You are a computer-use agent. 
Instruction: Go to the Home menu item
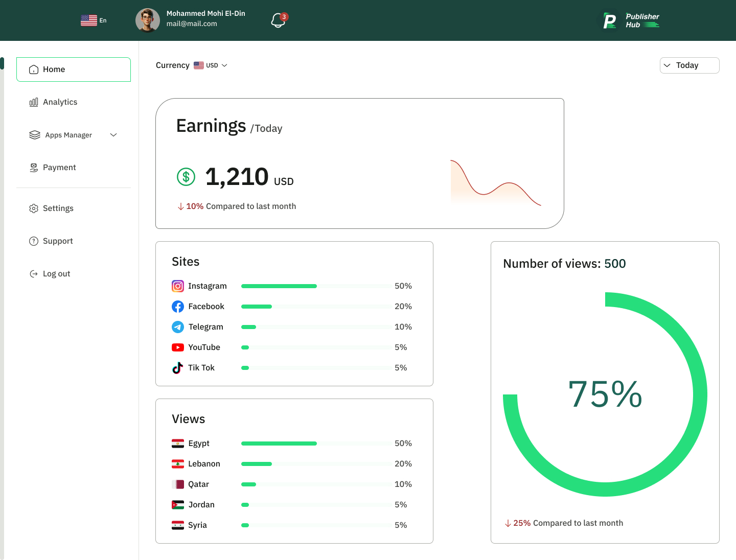(74, 69)
